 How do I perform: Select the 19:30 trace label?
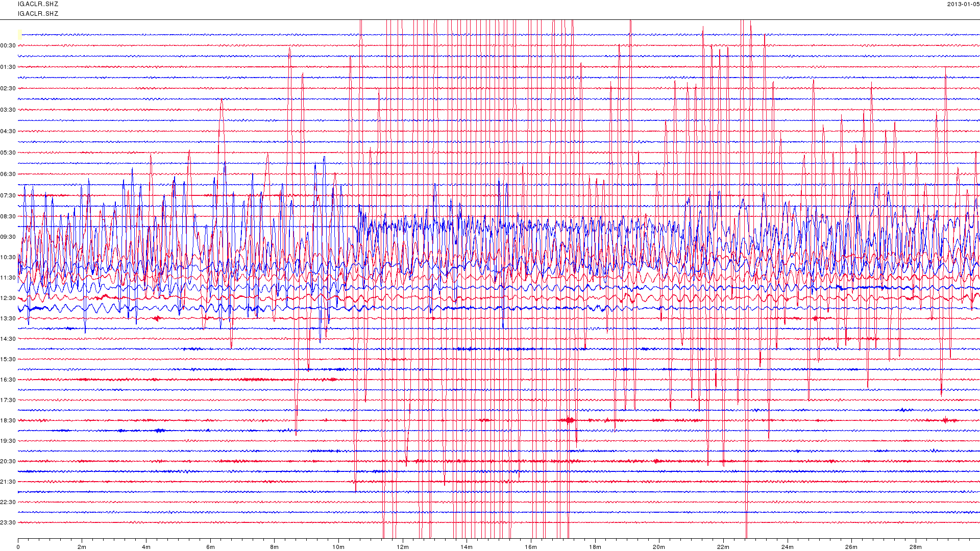pos(8,441)
